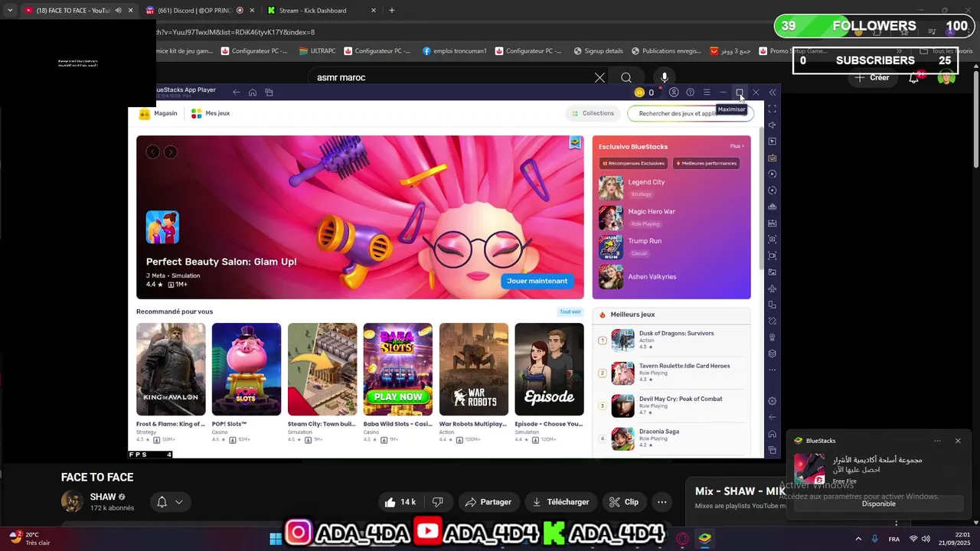980x551 pixels.
Task: Open Draconia Saga entry
Action: click(x=671, y=439)
